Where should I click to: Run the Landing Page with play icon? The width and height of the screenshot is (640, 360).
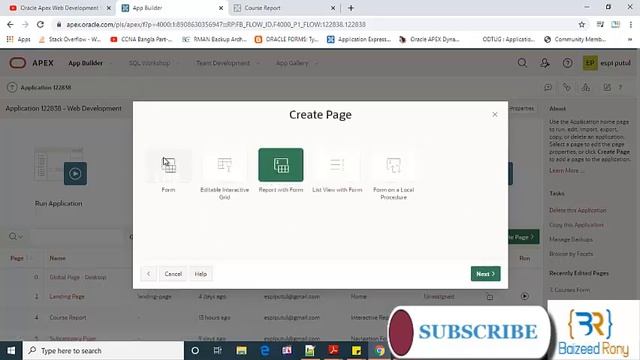(x=525, y=296)
